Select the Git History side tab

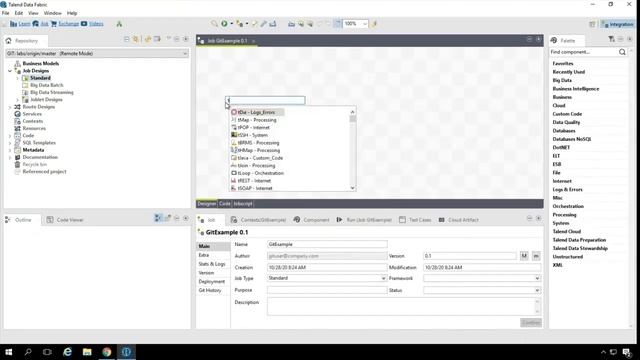[x=210, y=290]
